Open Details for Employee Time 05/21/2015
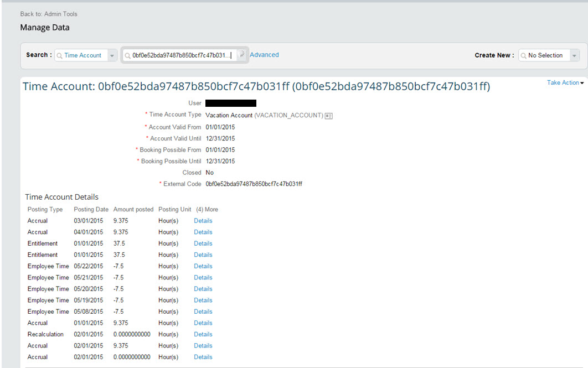588x368 pixels. click(x=203, y=277)
